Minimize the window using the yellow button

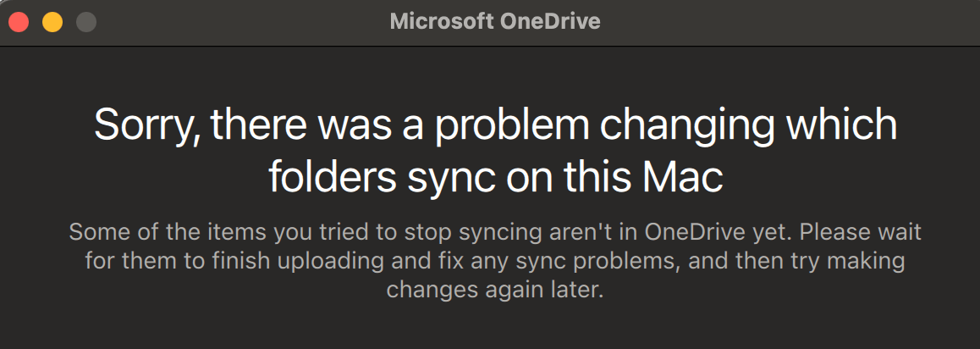[x=52, y=23]
